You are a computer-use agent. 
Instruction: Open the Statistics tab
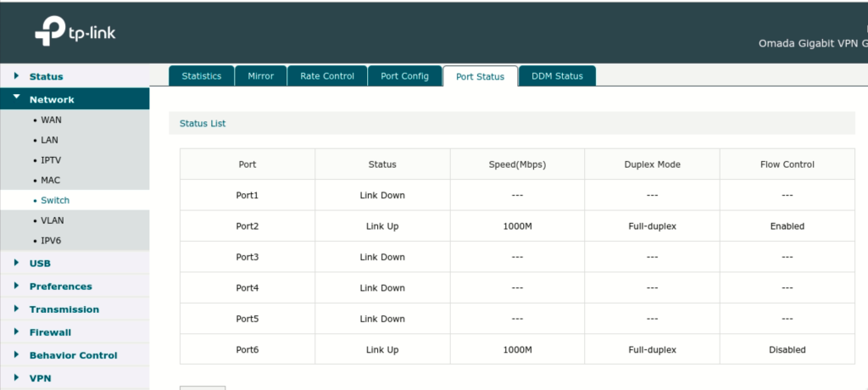point(202,76)
